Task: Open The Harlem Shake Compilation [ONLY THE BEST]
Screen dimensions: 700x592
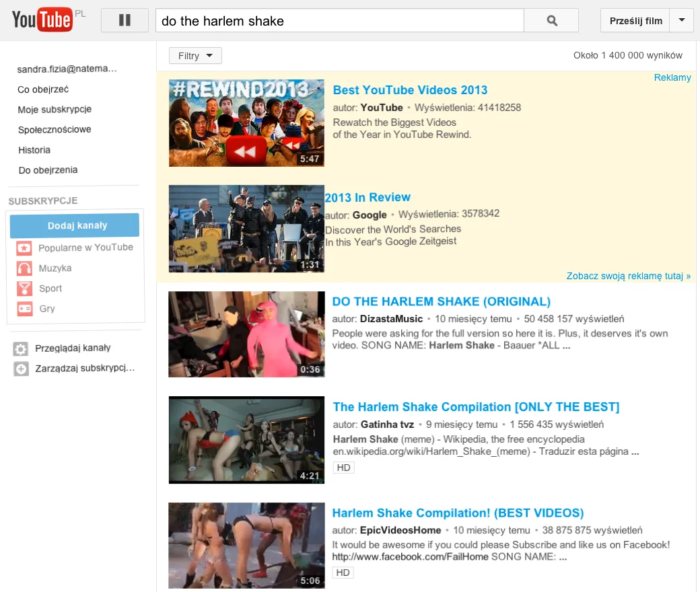Action: point(476,407)
